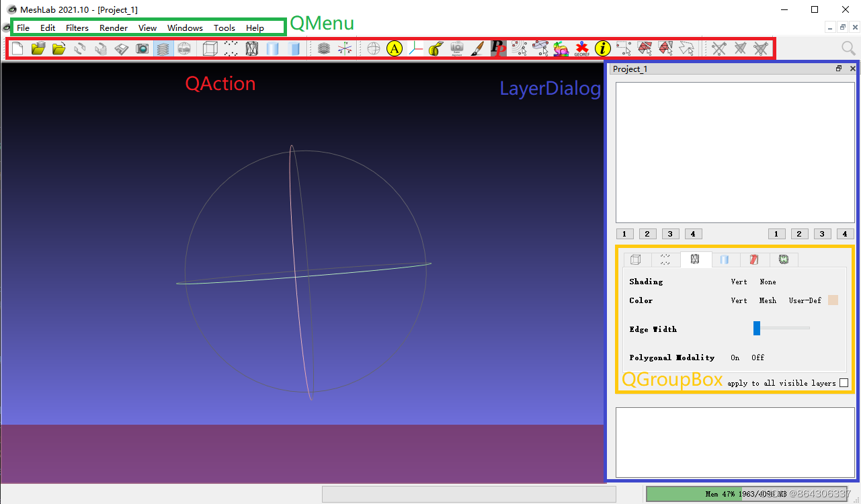Select the paintbrush tool
The height and width of the screenshot is (504, 861).
477,48
